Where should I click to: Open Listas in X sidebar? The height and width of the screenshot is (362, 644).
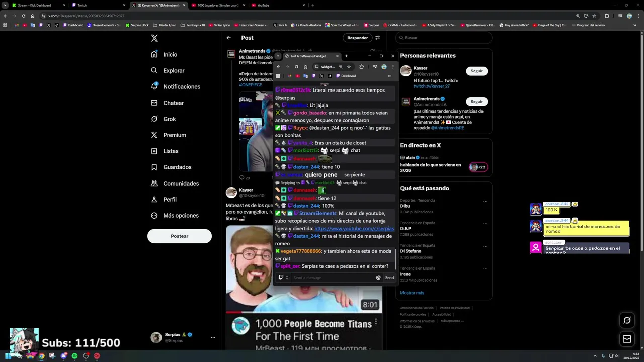click(165, 151)
